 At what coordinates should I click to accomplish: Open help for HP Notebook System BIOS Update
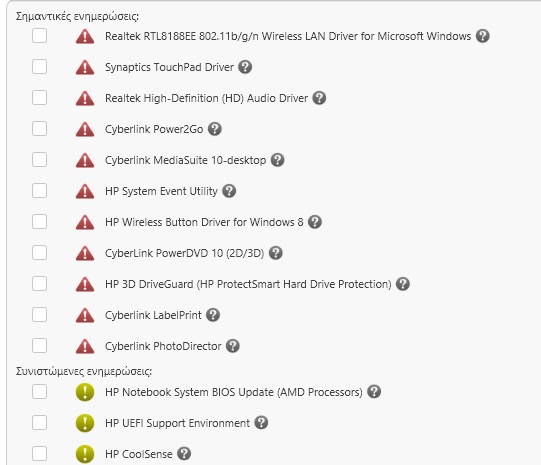click(374, 392)
